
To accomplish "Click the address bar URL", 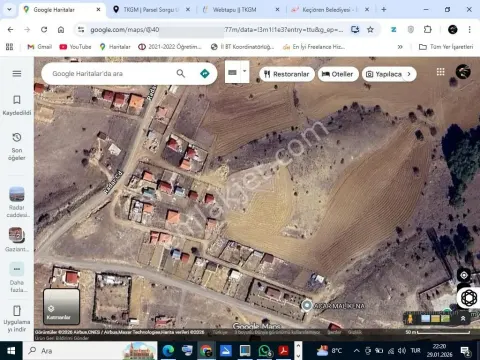I will 217,30.
